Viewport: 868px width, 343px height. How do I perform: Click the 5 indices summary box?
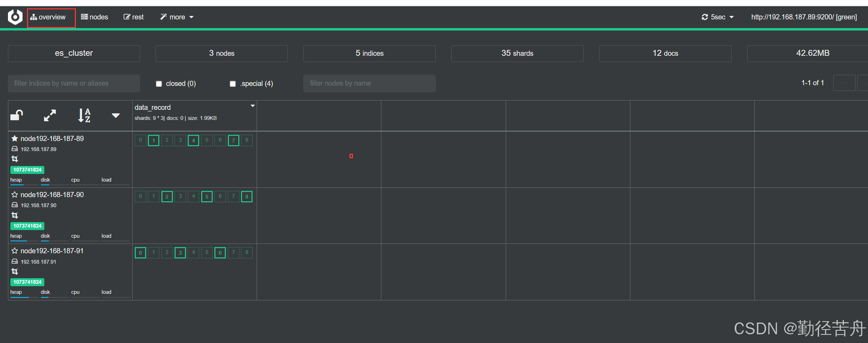coord(370,53)
